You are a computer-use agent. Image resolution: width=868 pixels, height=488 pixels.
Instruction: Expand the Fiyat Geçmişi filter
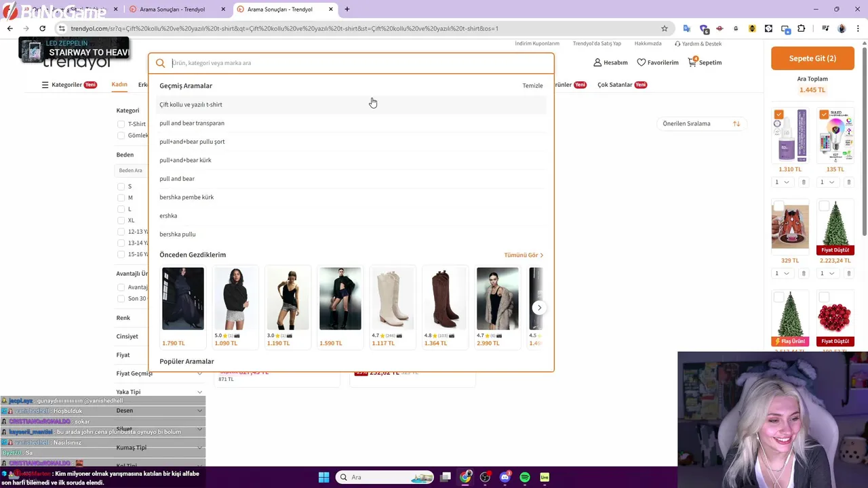point(159,373)
